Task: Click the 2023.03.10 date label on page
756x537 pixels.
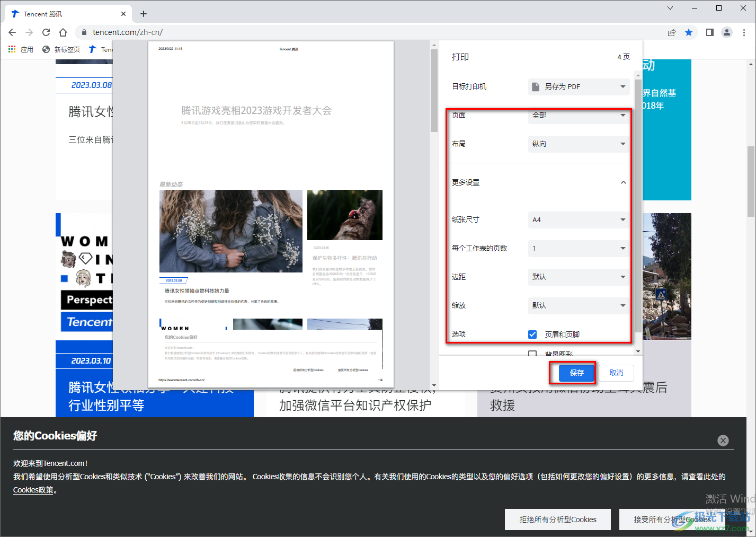Action: (91, 361)
